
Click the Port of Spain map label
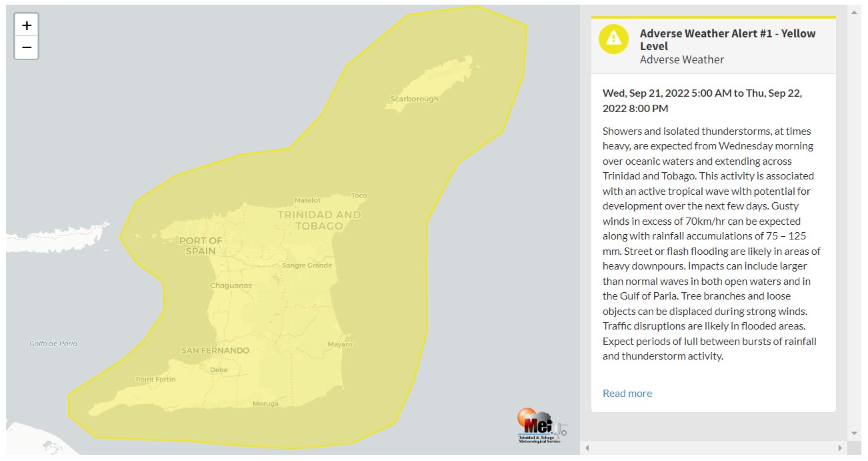click(x=201, y=246)
